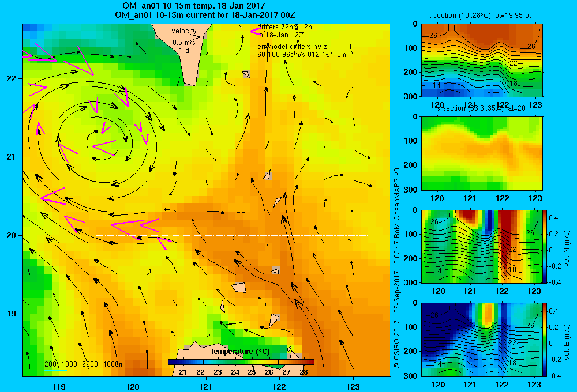577x392 pixels.
Task: Select the '200 1000 2000 4000m' depth legend
Action: (84, 364)
